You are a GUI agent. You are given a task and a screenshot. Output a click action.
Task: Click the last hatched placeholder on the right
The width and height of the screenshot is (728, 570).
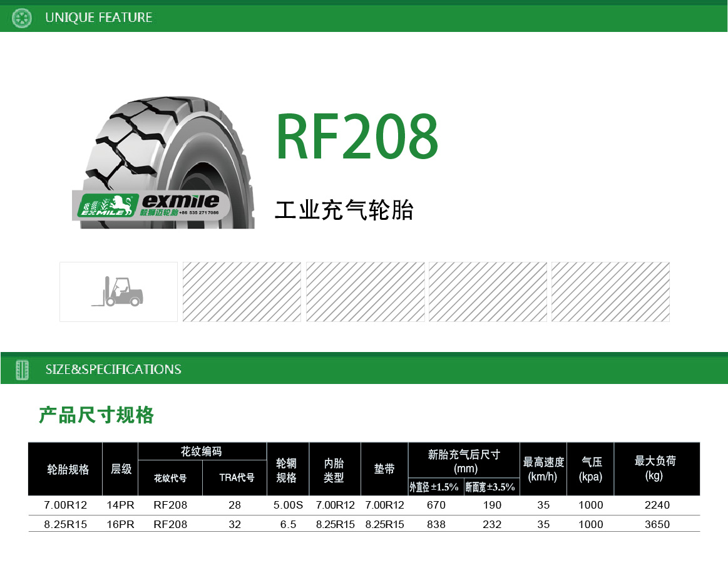[x=610, y=292]
